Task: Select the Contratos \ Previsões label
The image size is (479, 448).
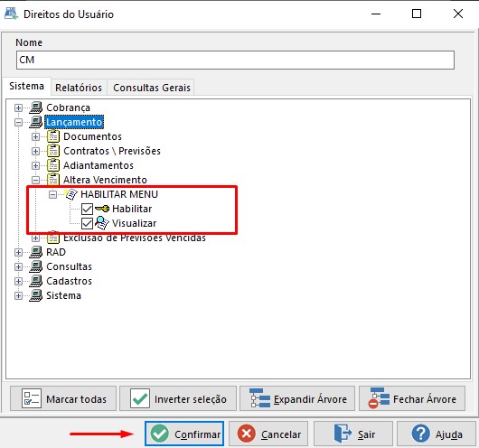Action: pyautogui.click(x=112, y=151)
